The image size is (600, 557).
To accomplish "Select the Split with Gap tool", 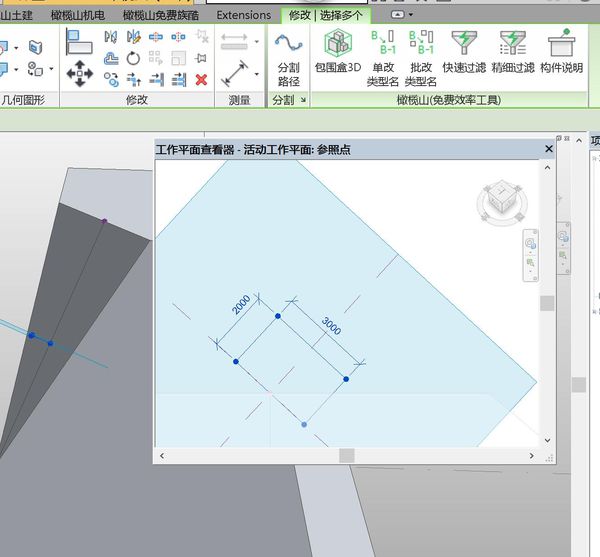I will 178,37.
